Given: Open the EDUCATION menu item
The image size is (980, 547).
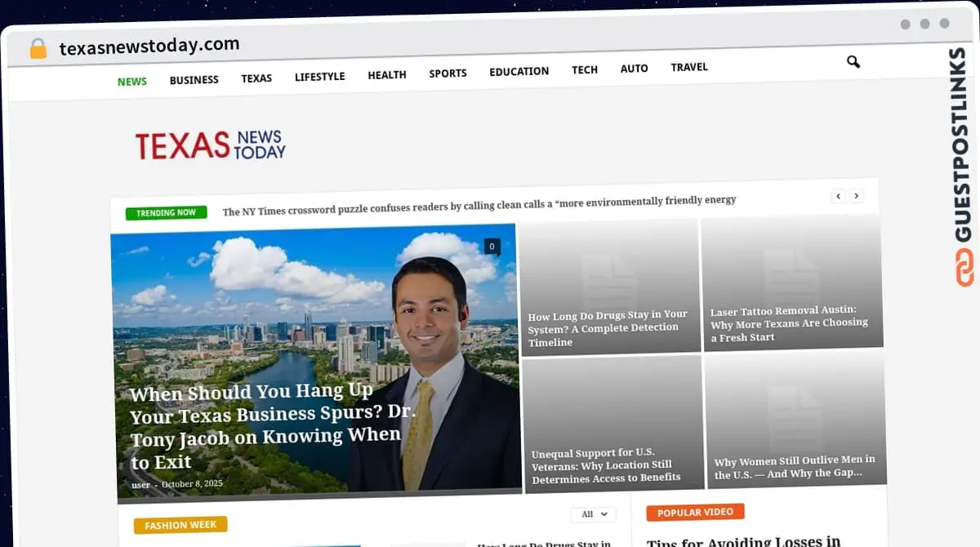Looking at the screenshot, I should (519, 72).
